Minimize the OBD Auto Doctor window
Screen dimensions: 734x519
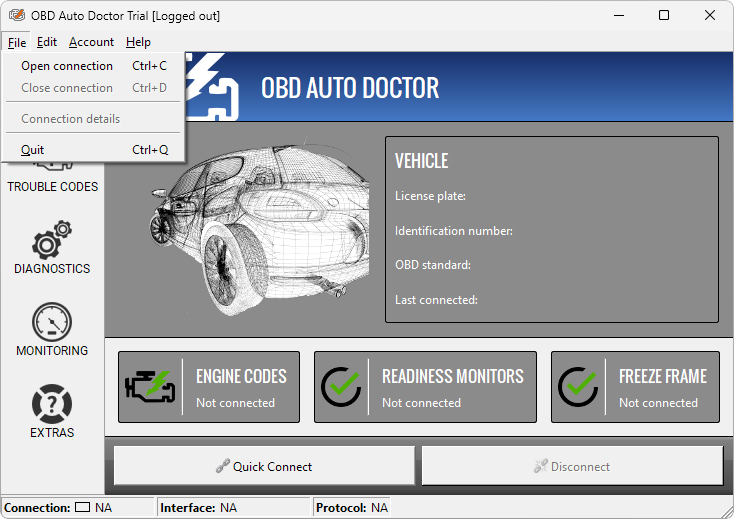(x=619, y=15)
